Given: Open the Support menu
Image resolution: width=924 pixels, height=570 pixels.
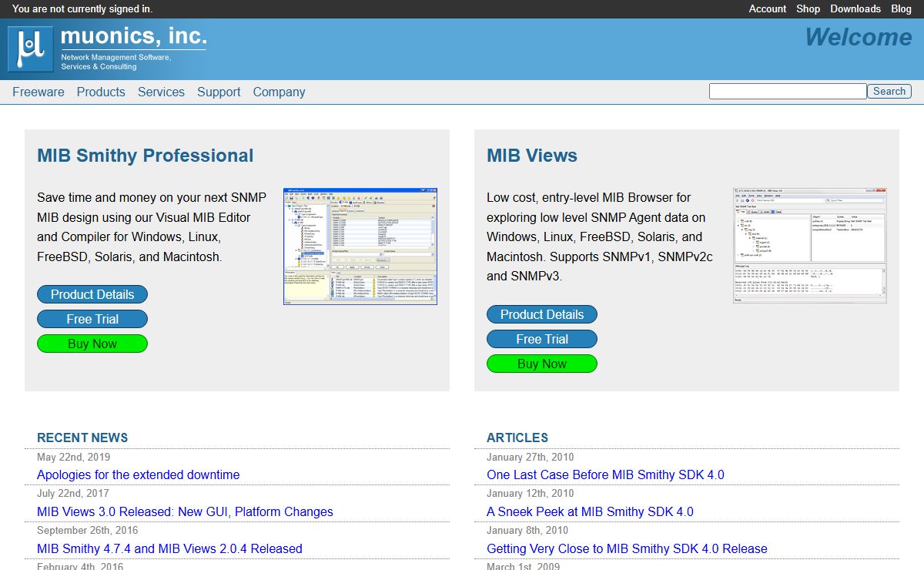Looking at the screenshot, I should pyautogui.click(x=219, y=92).
